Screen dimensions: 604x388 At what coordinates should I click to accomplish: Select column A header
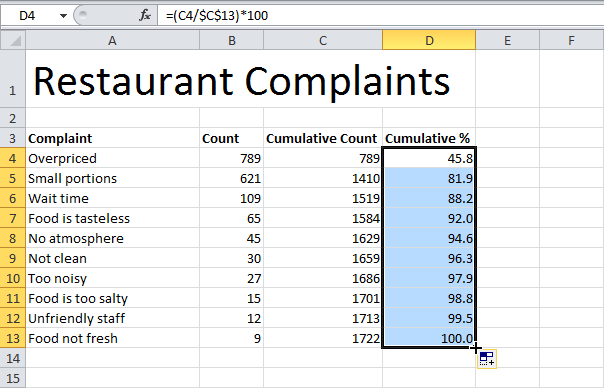tap(112, 40)
